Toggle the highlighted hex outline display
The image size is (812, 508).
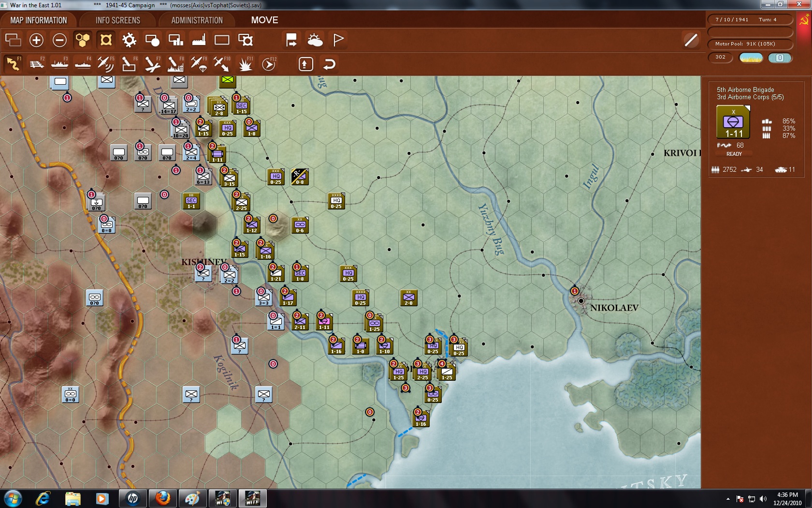tap(106, 40)
